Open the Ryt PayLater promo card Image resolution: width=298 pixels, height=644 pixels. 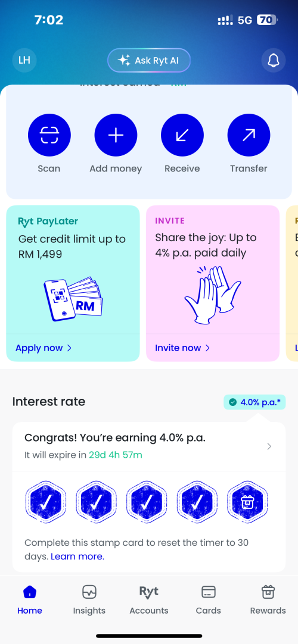point(73,283)
